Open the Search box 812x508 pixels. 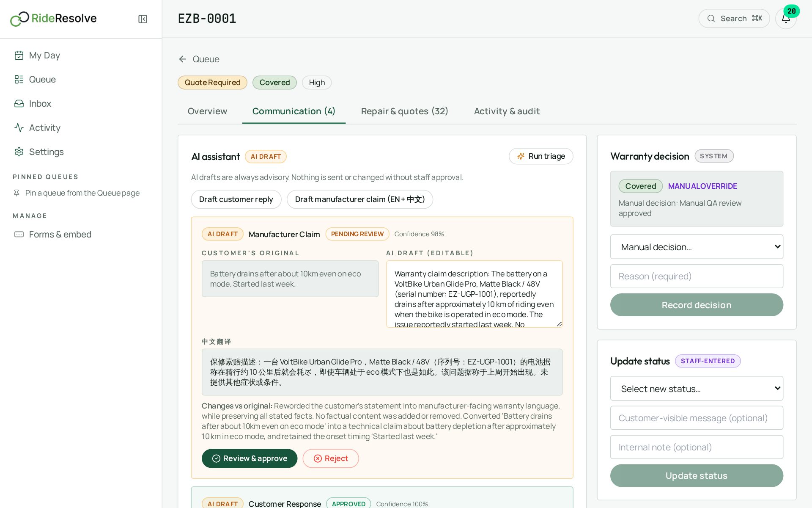coord(734,19)
